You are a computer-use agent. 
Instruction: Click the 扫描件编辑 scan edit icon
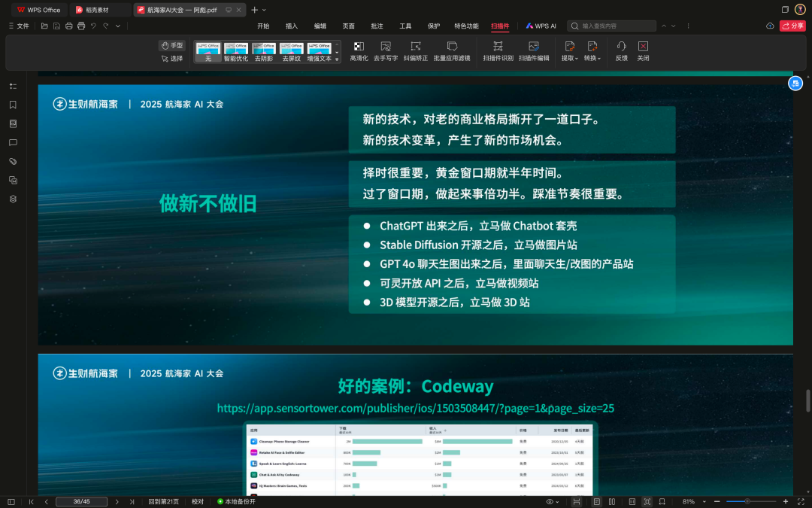533,47
